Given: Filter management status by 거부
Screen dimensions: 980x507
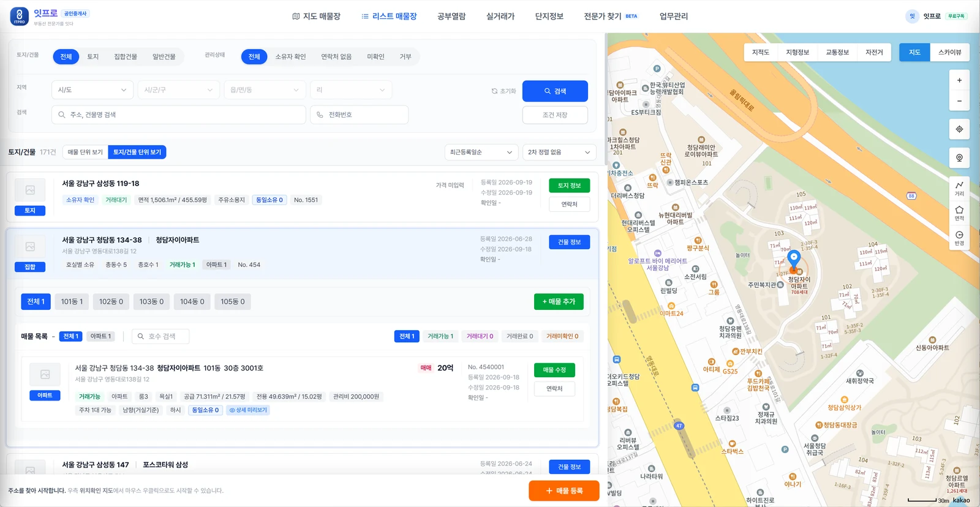Looking at the screenshot, I should (405, 57).
